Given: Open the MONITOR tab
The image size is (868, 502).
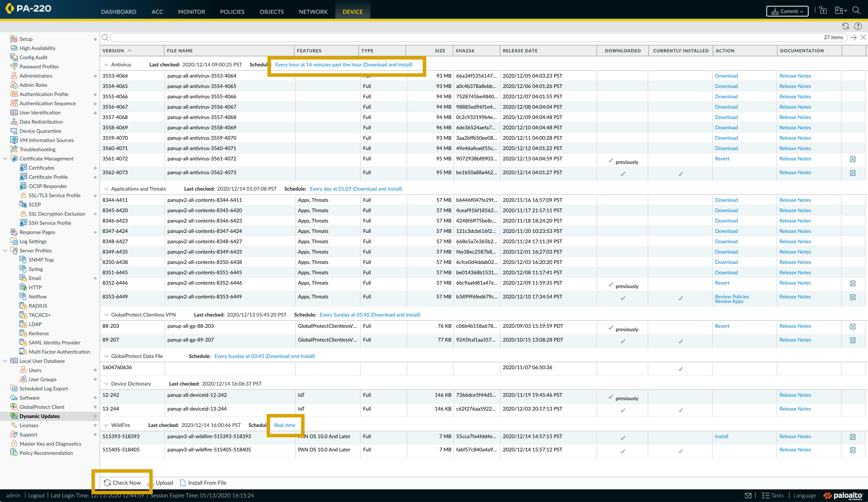Looking at the screenshot, I should pos(192,12).
